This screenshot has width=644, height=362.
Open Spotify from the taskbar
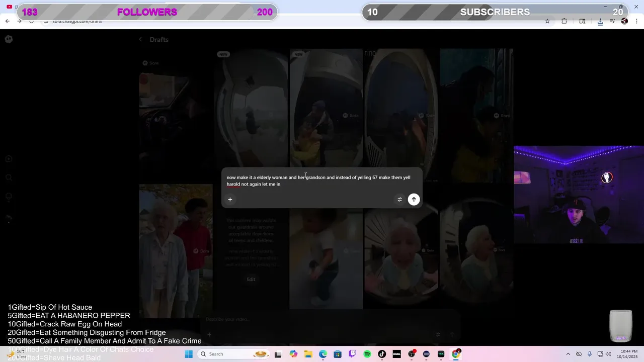(367, 354)
